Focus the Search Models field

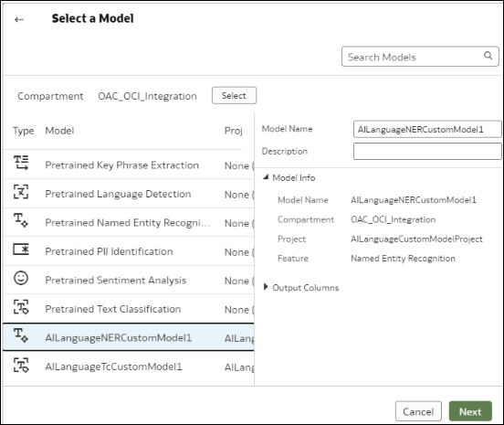(x=420, y=57)
